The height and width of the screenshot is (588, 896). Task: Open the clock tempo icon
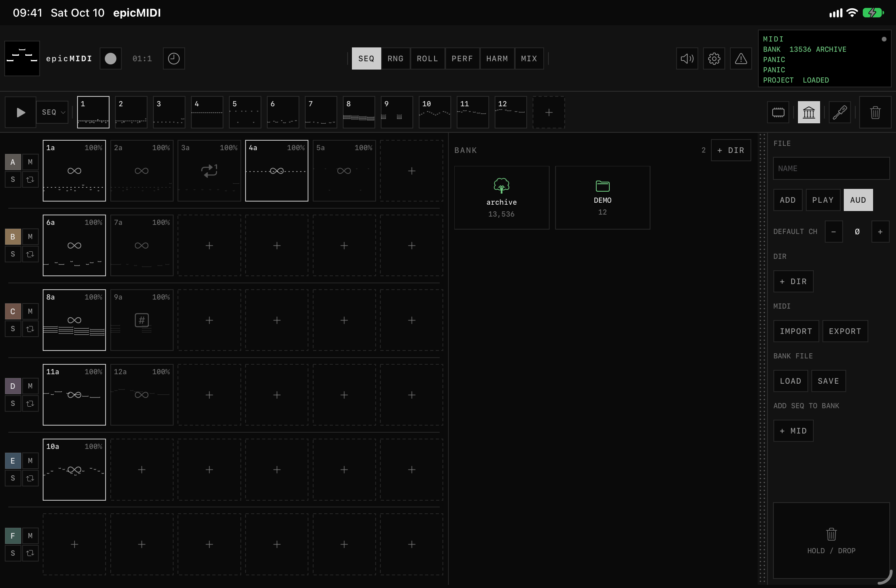coord(174,58)
